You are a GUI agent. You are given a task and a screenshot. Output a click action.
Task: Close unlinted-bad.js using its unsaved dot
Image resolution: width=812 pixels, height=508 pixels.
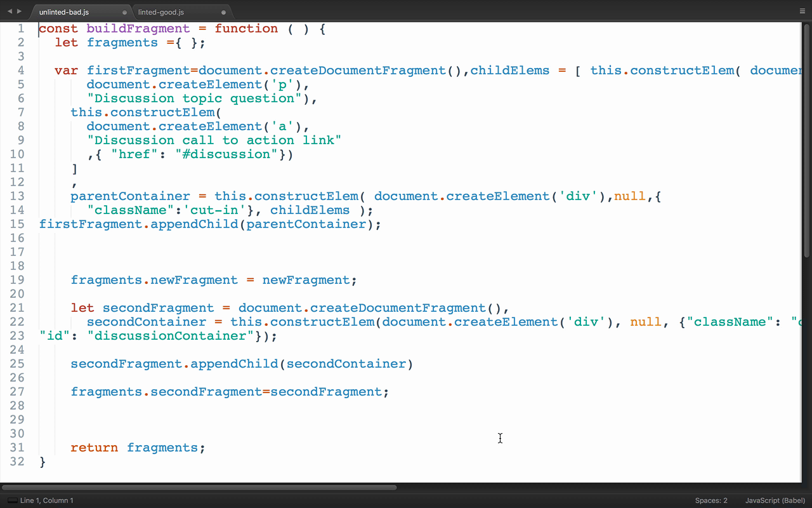pyautogui.click(x=124, y=12)
